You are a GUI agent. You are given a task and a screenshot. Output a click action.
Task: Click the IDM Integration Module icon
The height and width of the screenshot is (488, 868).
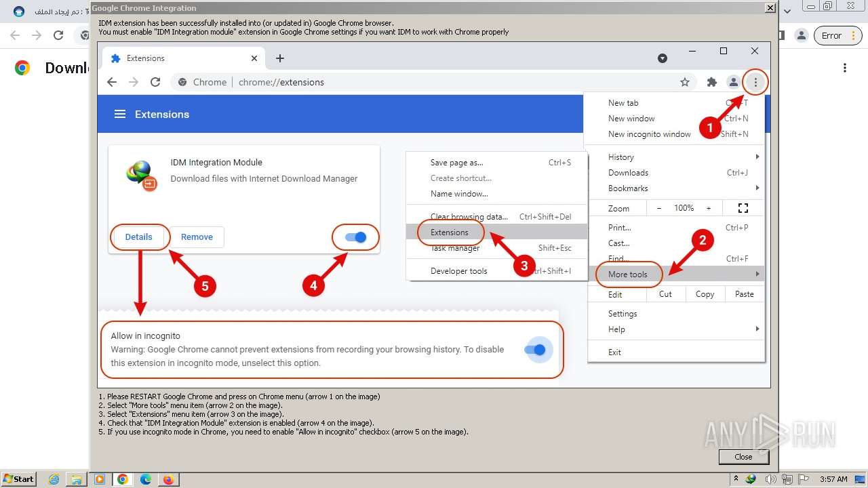141,175
